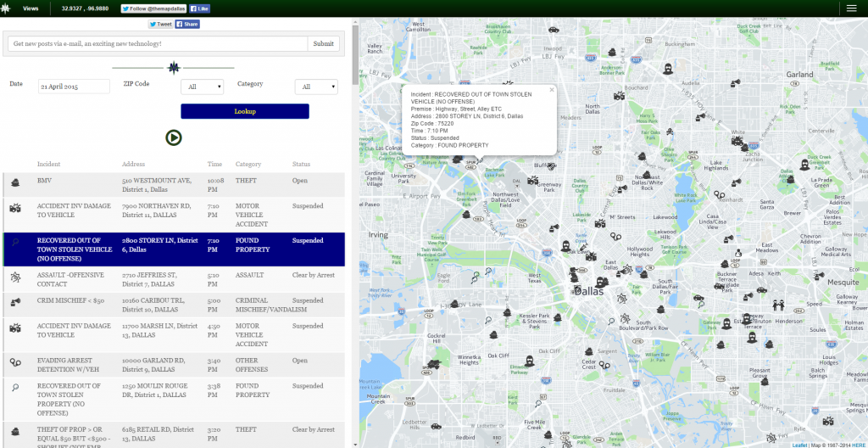The height and width of the screenshot is (448, 868).
Task: Click magnifier icon for Moulin Rouge Dr row
Action: [x=15, y=388]
